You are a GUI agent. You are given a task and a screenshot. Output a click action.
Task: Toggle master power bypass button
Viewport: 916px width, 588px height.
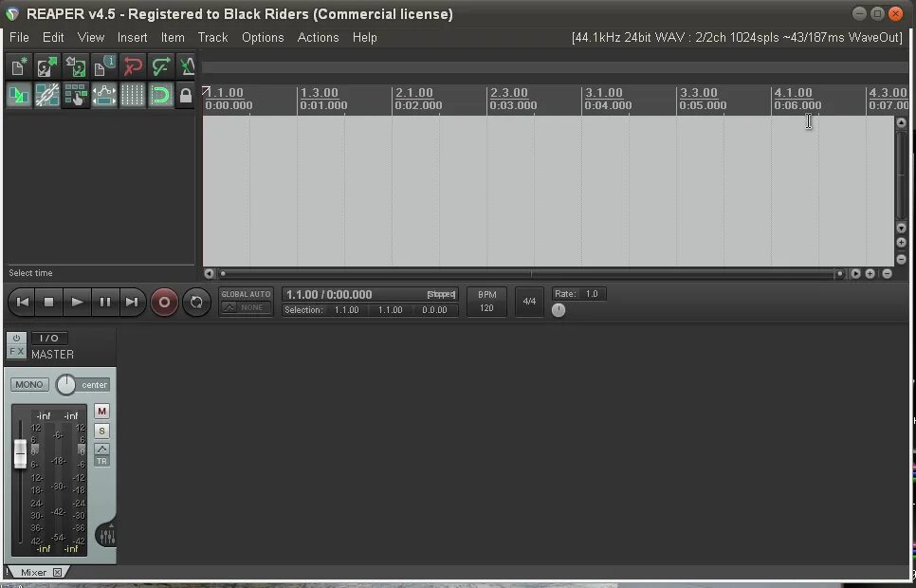pyautogui.click(x=16, y=338)
